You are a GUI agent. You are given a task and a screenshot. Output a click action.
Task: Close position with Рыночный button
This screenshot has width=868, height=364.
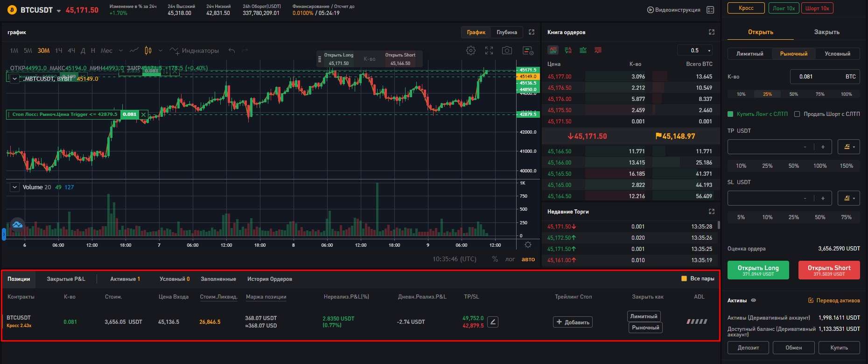pos(645,328)
